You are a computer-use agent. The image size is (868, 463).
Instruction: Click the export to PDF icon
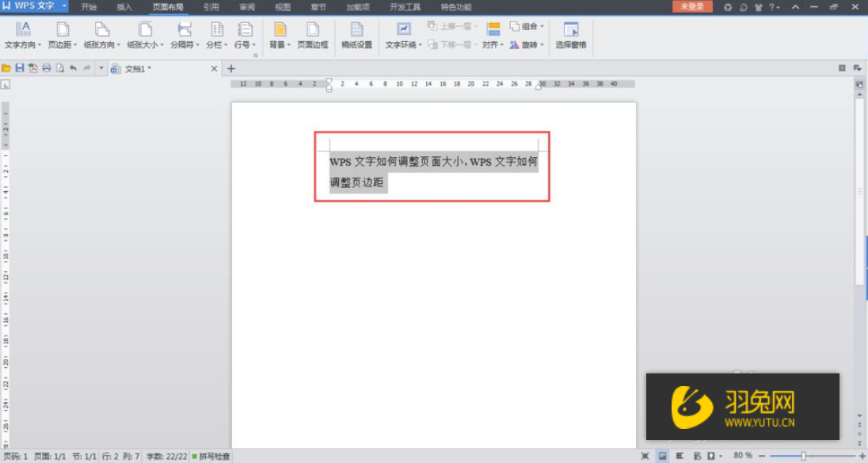point(33,68)
